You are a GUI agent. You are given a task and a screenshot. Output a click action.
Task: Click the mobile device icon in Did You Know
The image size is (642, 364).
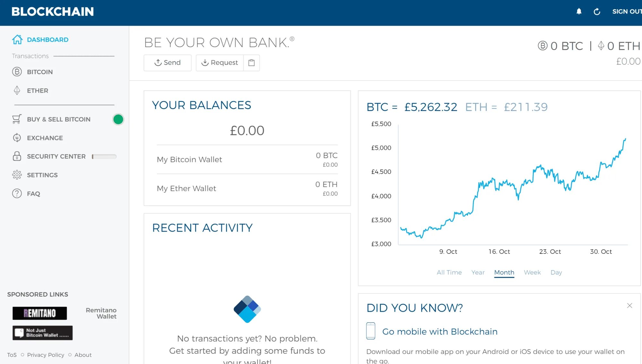[x=371, y=331]
